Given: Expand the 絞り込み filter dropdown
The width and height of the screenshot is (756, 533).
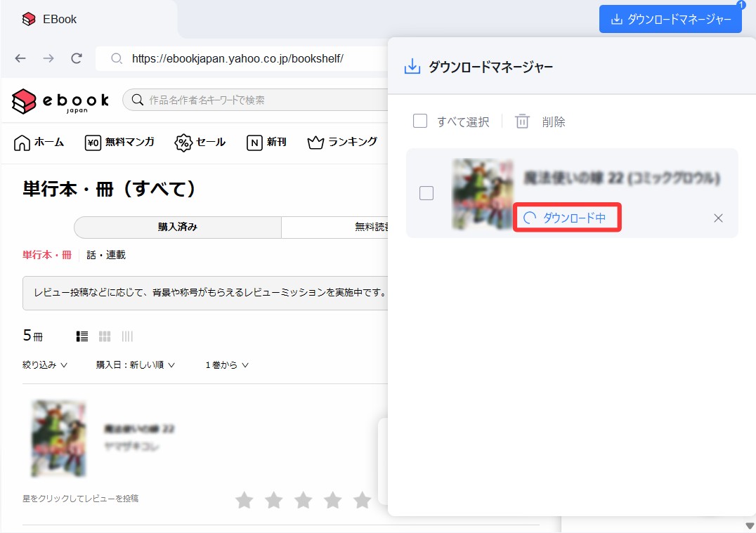Looking at the screenshot, I should [x=45, y=365].
